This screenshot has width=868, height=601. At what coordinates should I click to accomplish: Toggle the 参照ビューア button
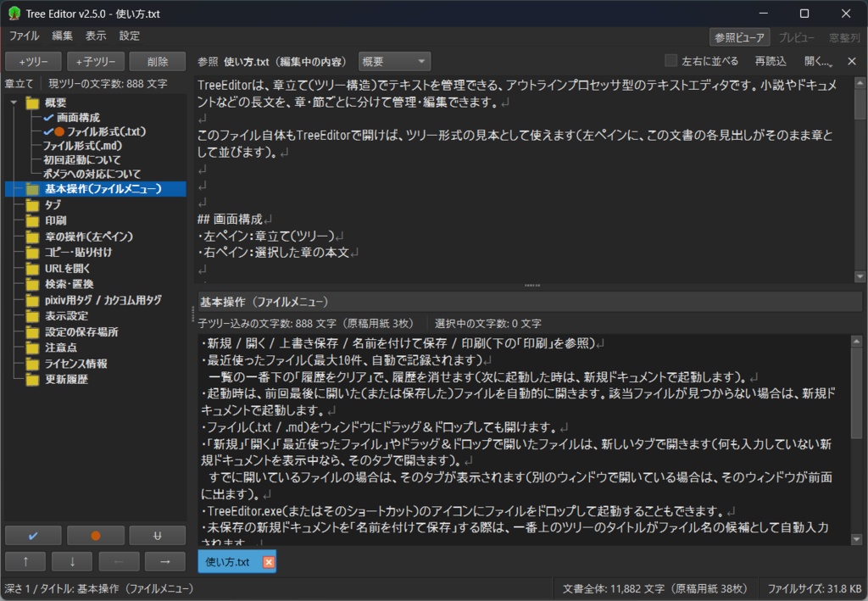[739, 37]
